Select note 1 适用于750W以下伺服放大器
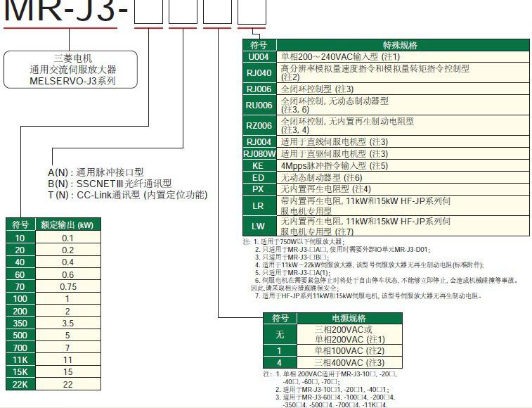 299,241
